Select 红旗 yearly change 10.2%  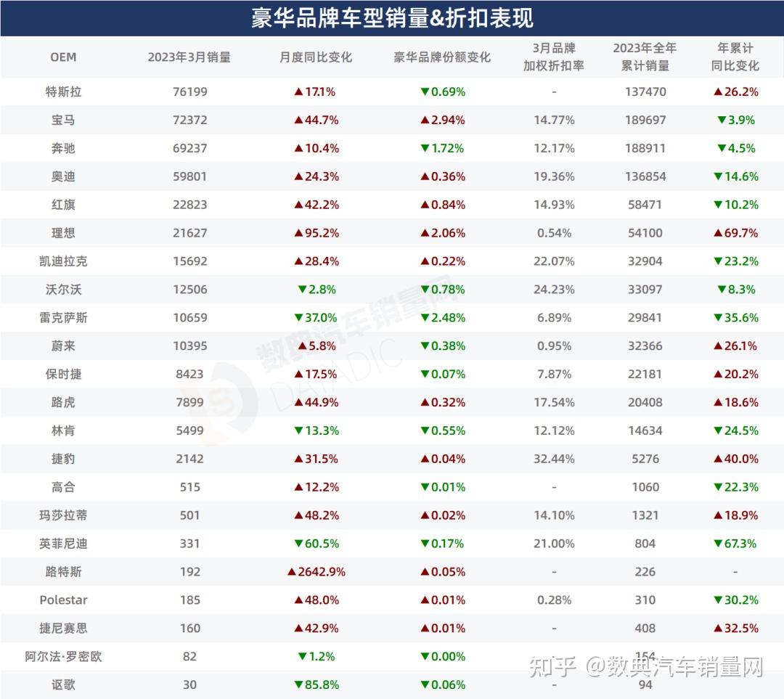pos(736,205)
